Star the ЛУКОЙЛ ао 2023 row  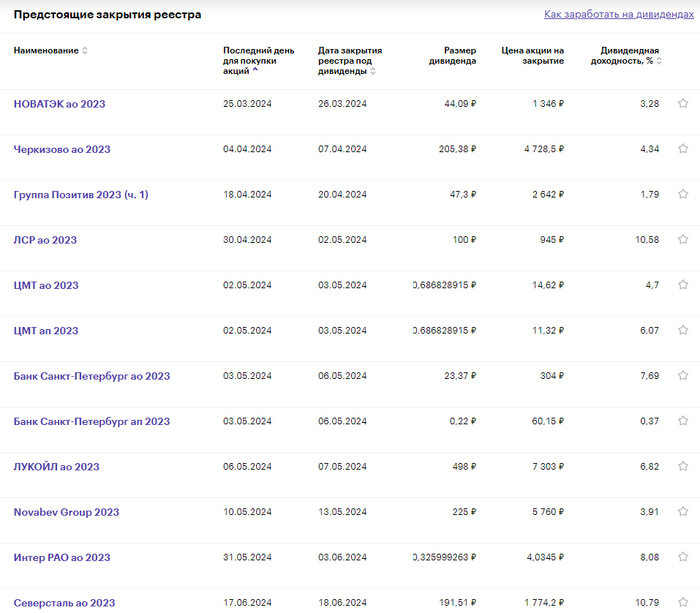click(x=683, y=467)
